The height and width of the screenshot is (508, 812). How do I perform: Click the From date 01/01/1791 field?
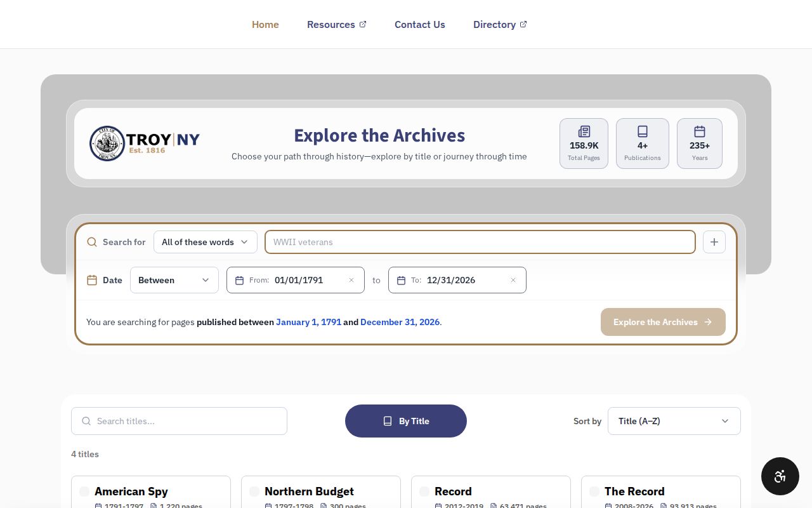point(296,280)
